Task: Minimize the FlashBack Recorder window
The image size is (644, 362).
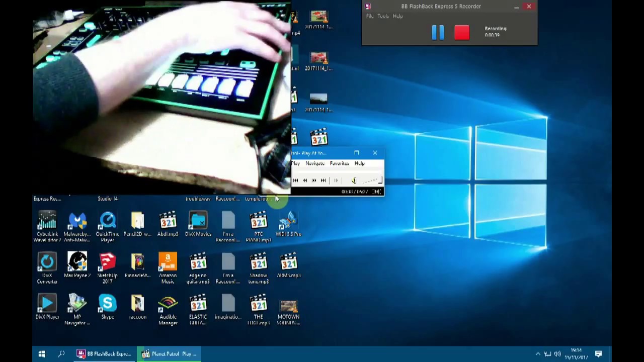Action: [x=516, y=7]
